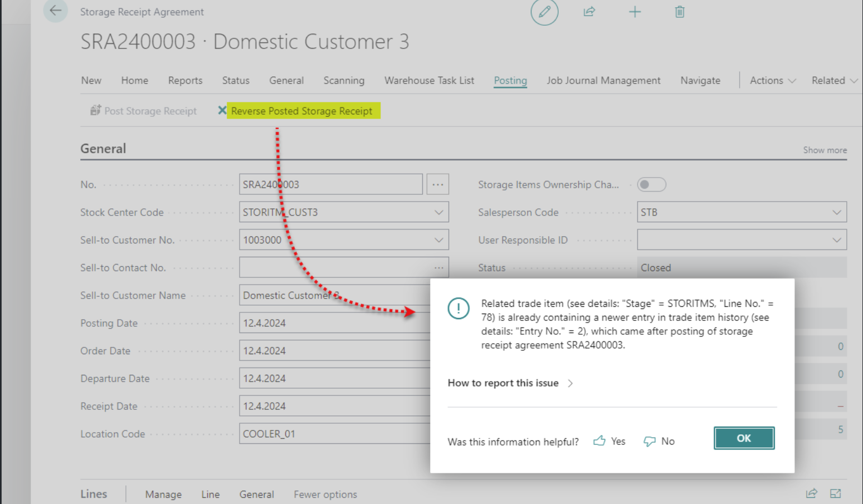Image resolution: width=863 pixels, height=504 pixels.
Task: Click thumbs up Yes feedback icon
Action: click(x=599, y=441)
